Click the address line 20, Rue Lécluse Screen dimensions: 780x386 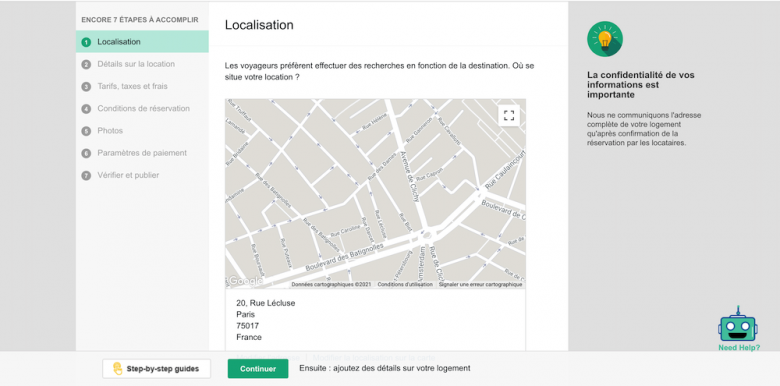tap(266, 303)
